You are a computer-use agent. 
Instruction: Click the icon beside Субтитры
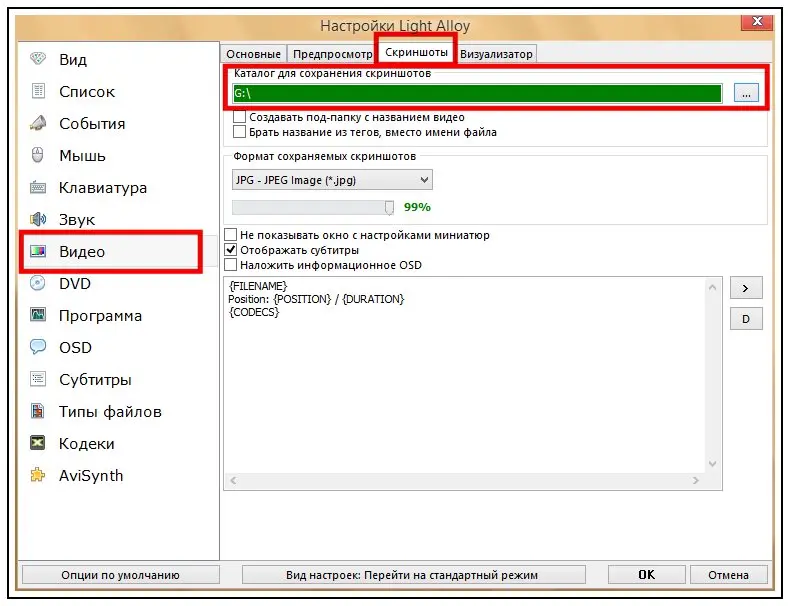pos(38,379)
